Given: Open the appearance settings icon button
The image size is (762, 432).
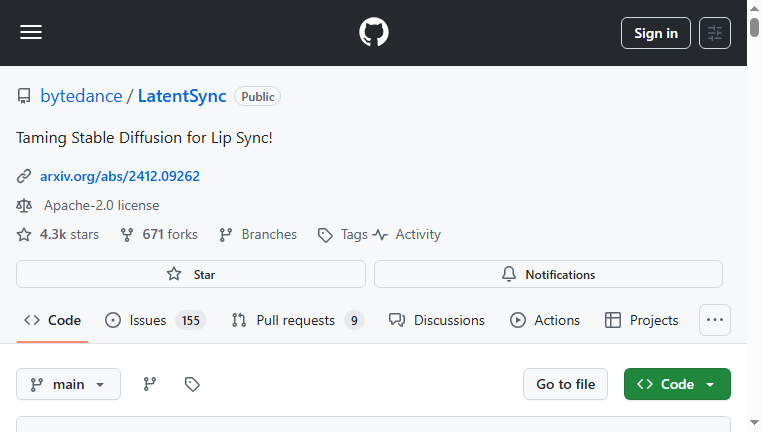Looking at the screenshot, I should click(x=715, y=33).
